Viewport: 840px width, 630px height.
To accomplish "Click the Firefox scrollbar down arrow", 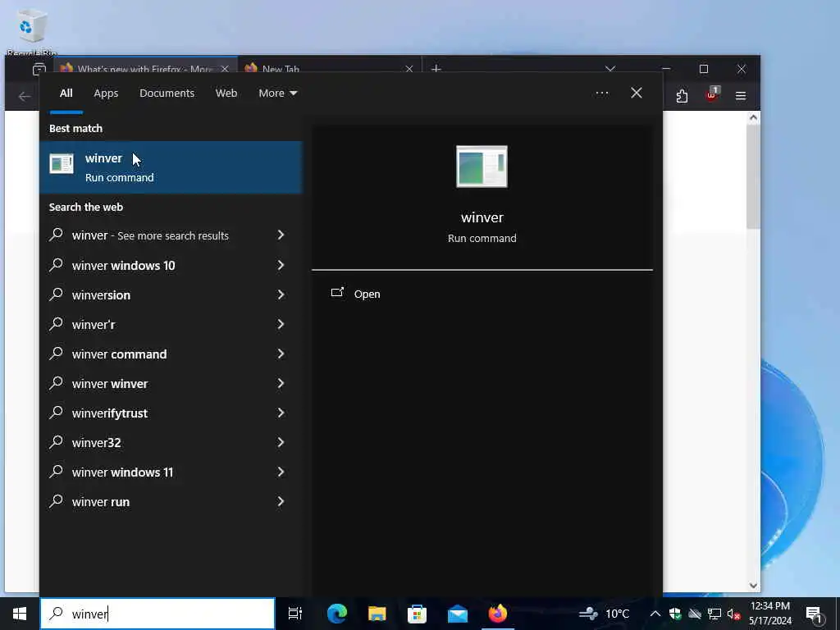I will click(753, 586).
